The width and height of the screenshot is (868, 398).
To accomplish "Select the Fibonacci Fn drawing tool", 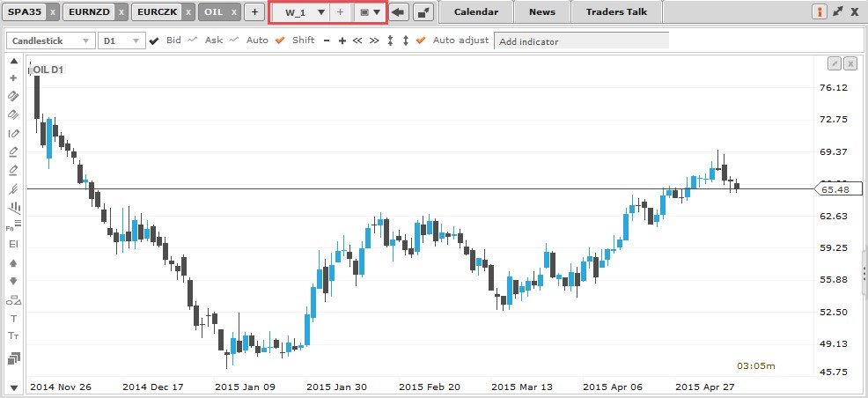I will [13, 225].
